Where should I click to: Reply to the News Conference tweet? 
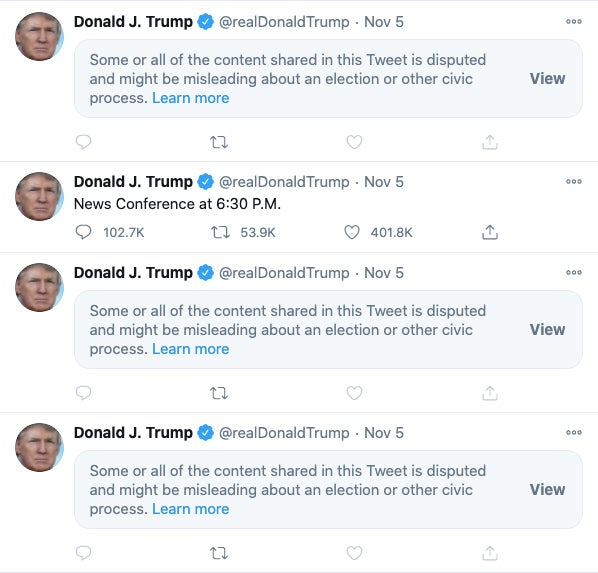pos(83,232)
